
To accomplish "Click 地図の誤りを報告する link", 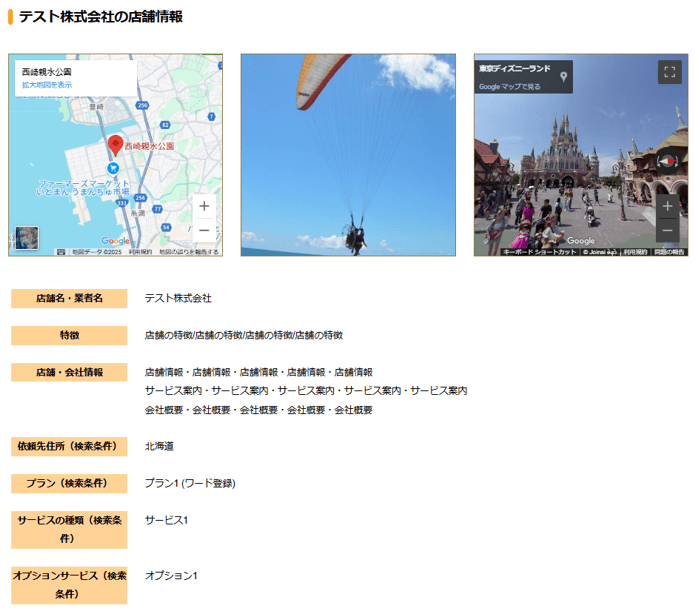I will [x=189, y=252].
